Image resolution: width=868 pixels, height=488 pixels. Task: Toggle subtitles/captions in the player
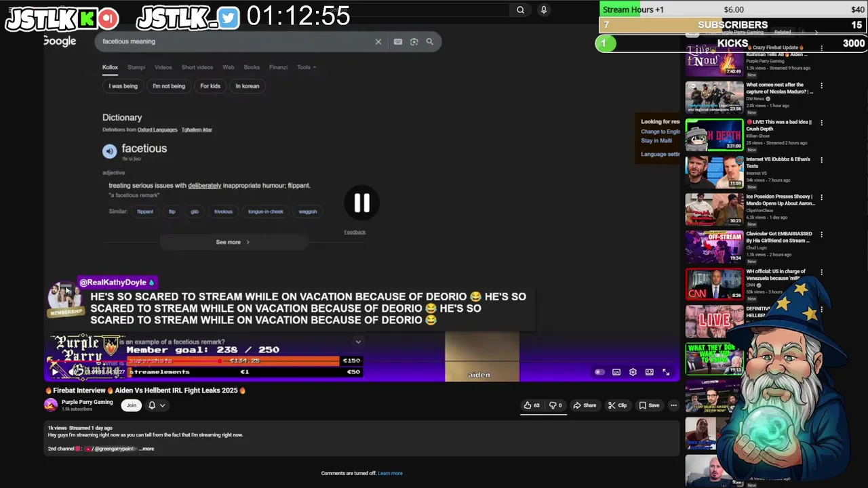point(616,372)
